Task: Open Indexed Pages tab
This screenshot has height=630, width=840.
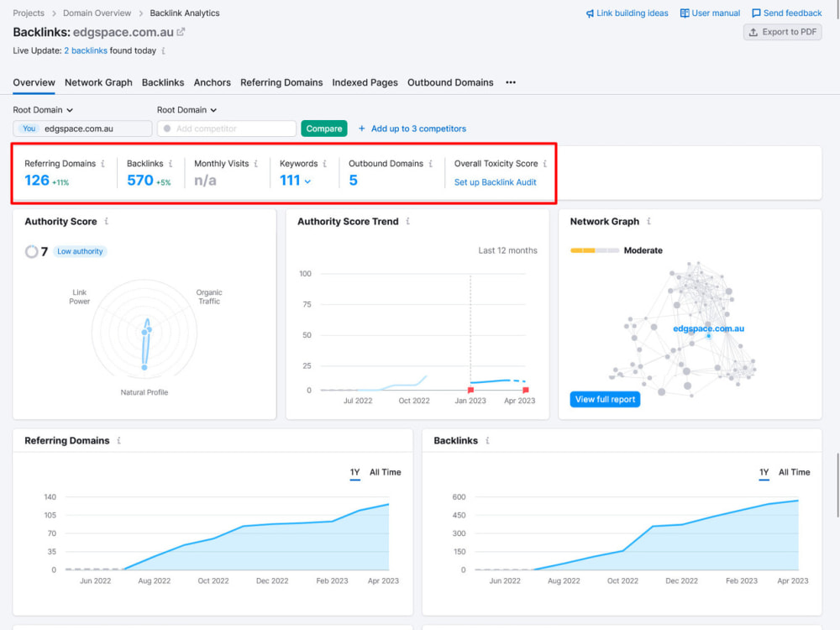Action: (365, 82)
